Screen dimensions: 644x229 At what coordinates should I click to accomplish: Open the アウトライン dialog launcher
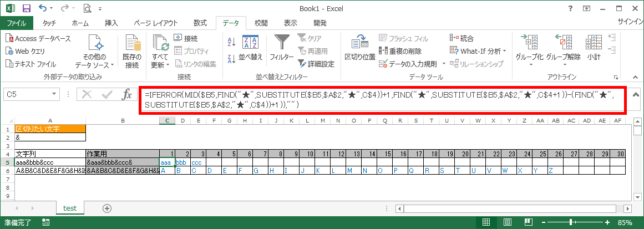coord(616,77)
